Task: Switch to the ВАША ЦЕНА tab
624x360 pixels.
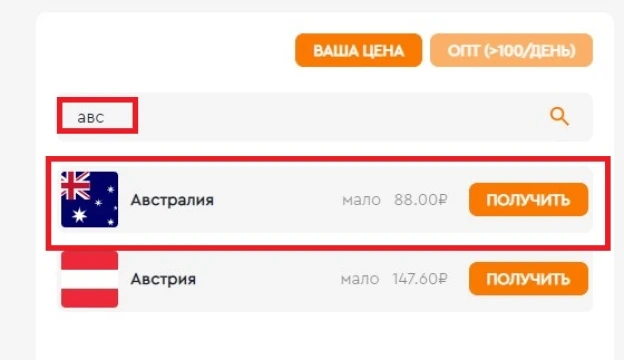Action: point(359,51)
